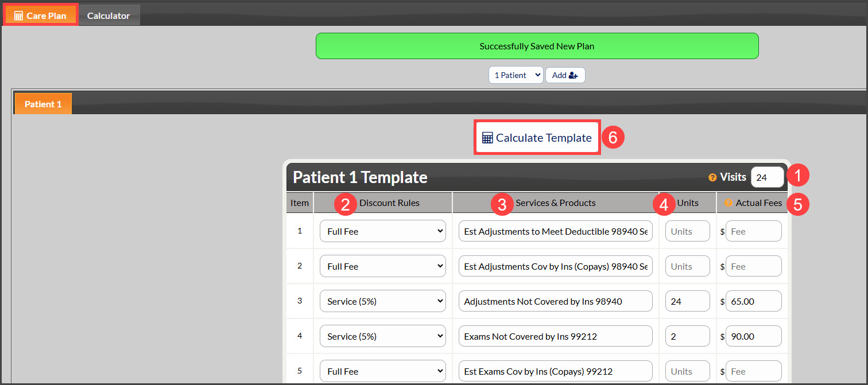The height and width of the screenshot is (385, 868).
Task: Open Discount Rules dropdown for item 1
Action: pyautogui.click(x=383, y=231)
